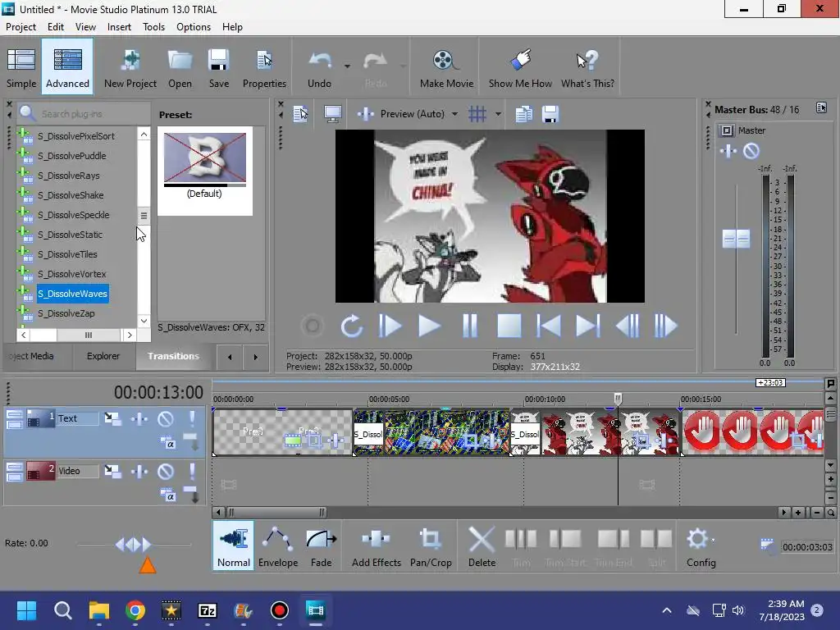840x630 pixels.
Task: Open the Insert menu
Action: (119, 27)
